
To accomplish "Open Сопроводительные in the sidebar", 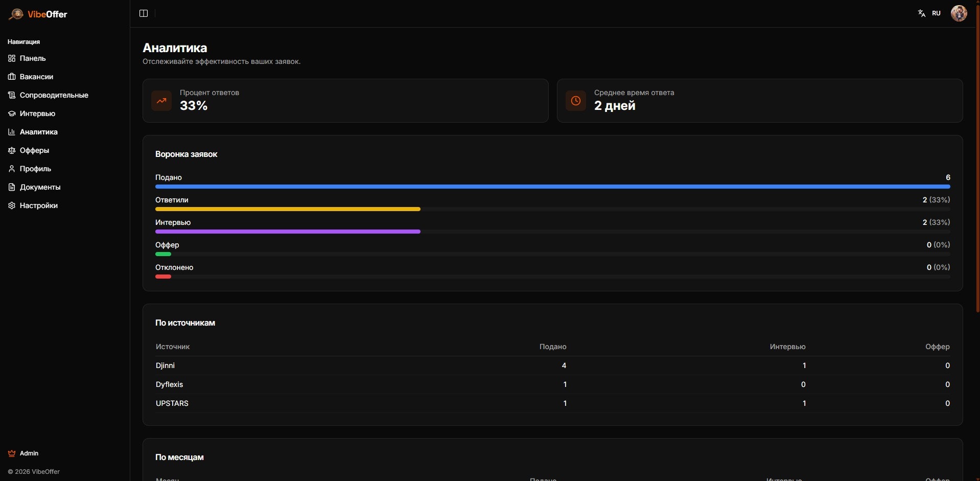I will click(54, 95).
